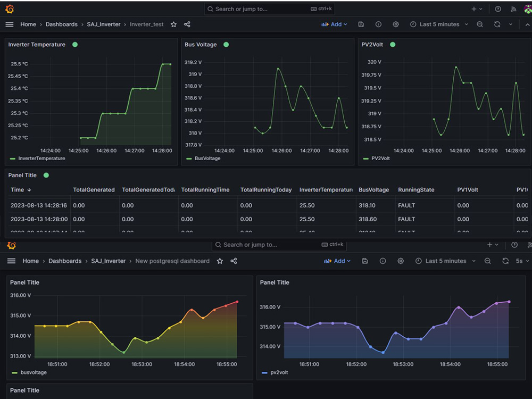The image size is (532, 399).
Task: Zoom out time range in Inverter_test dashboard
Action: click(480, 24)
